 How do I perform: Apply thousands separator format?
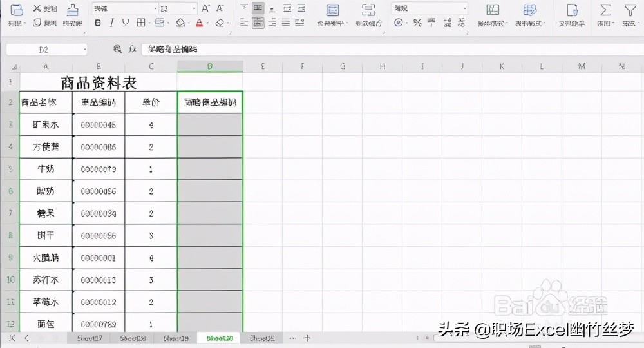(431, 23)
